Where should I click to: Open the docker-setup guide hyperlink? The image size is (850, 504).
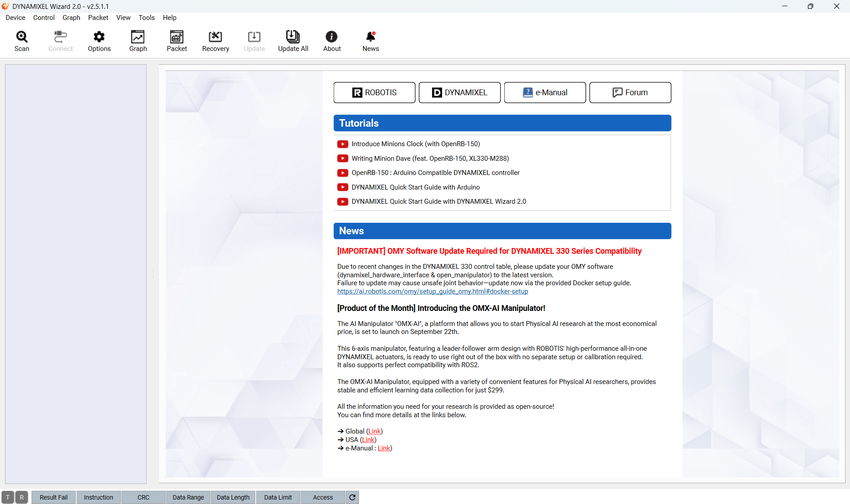pyautogui.click(x=433, y=291)
